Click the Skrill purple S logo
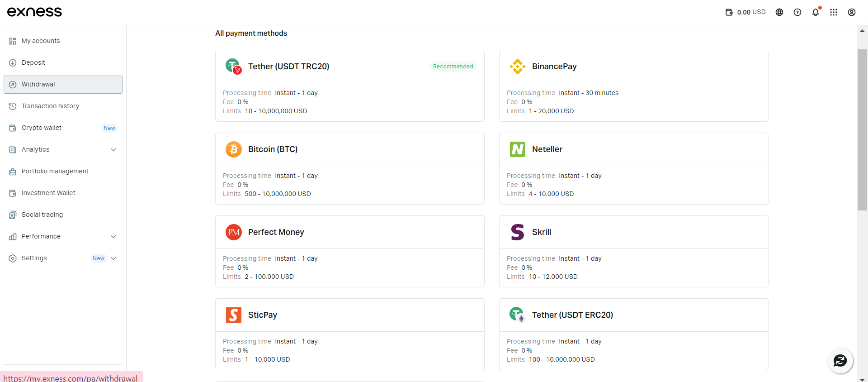 point(518,232)
